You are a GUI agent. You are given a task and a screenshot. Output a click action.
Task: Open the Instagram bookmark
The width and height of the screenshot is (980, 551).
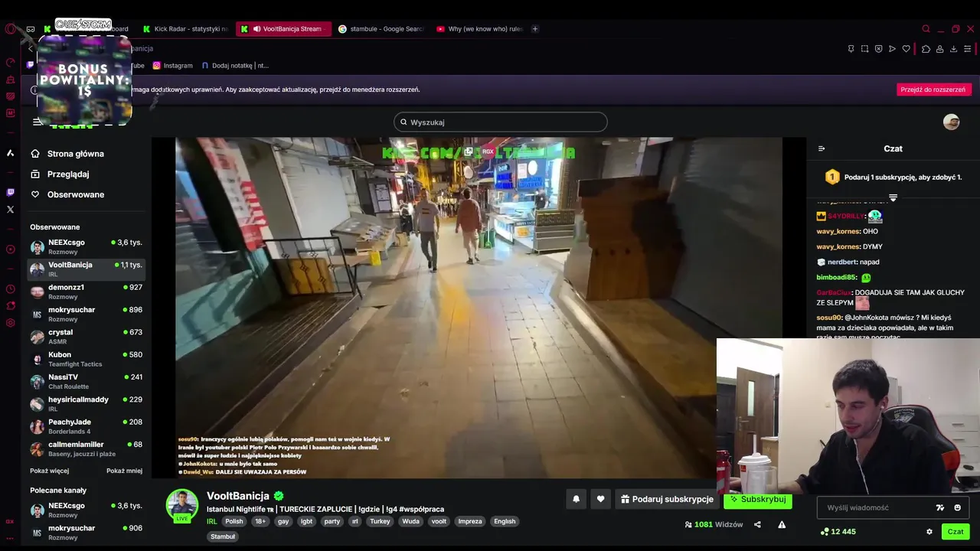coord(172,66)
